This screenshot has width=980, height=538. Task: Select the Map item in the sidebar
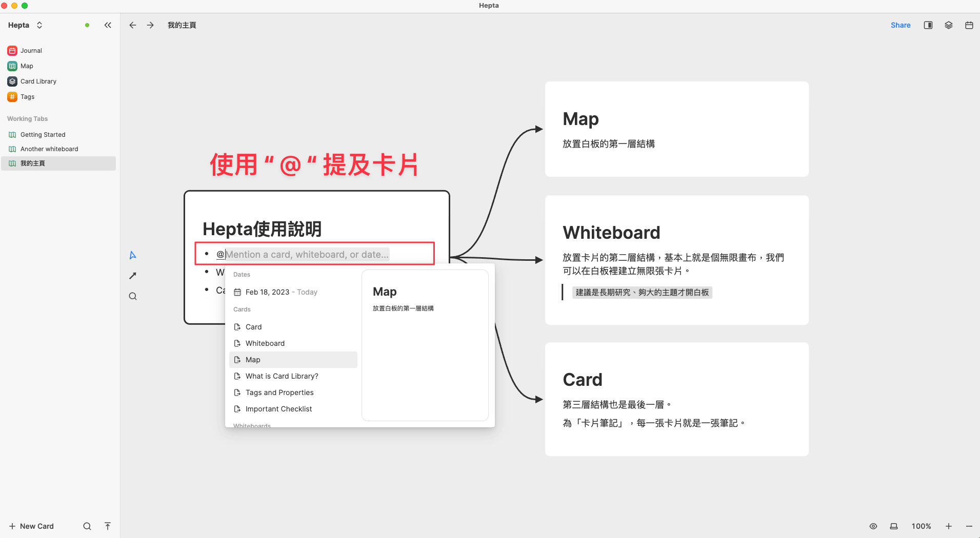(26, 66)
